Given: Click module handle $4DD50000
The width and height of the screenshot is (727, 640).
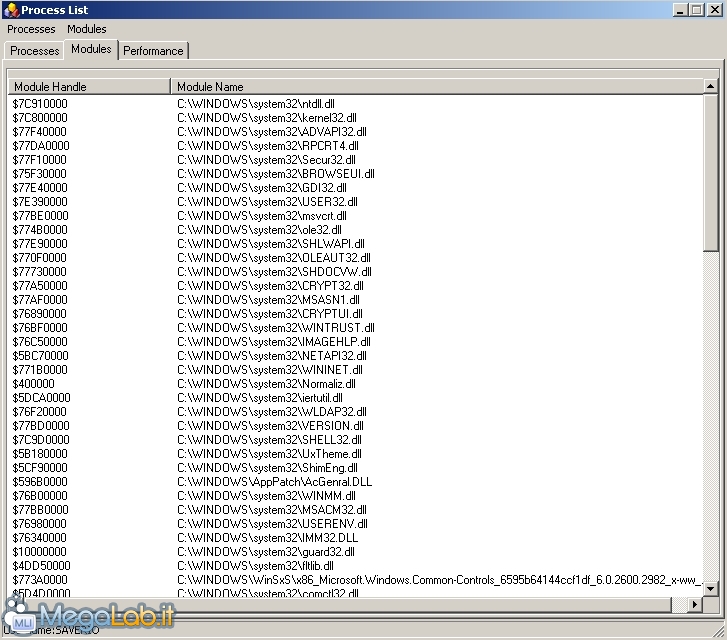Looking at the screenshot, I should pyautogui.click(x=41, y=566).
